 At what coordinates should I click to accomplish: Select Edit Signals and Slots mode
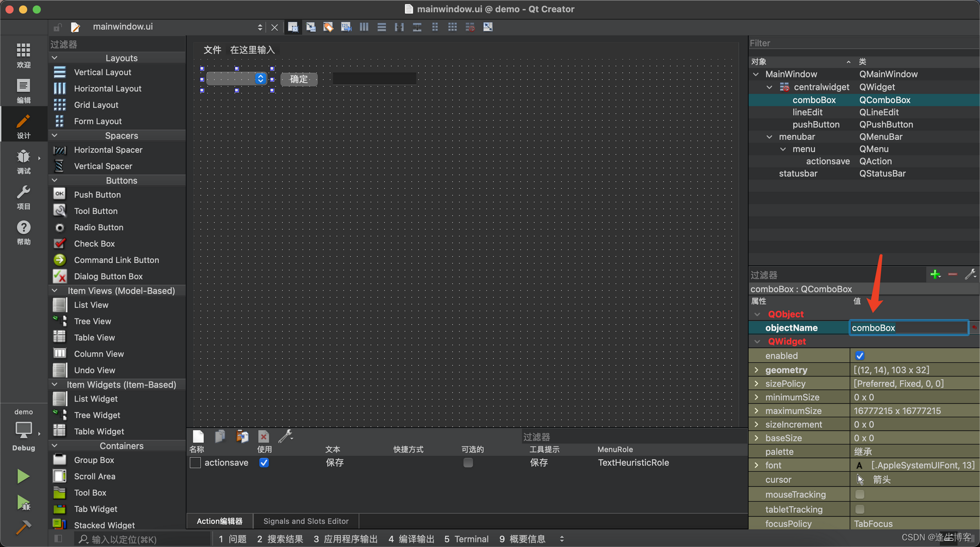[311, 27]
